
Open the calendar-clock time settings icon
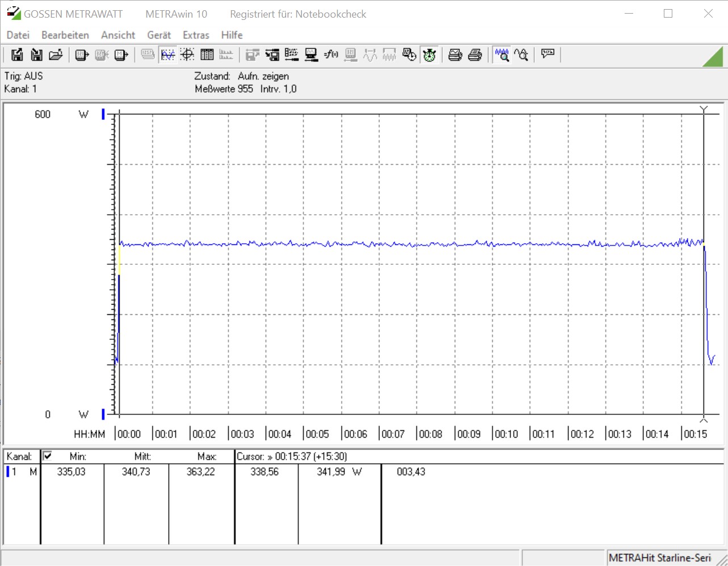pos(409,55)
